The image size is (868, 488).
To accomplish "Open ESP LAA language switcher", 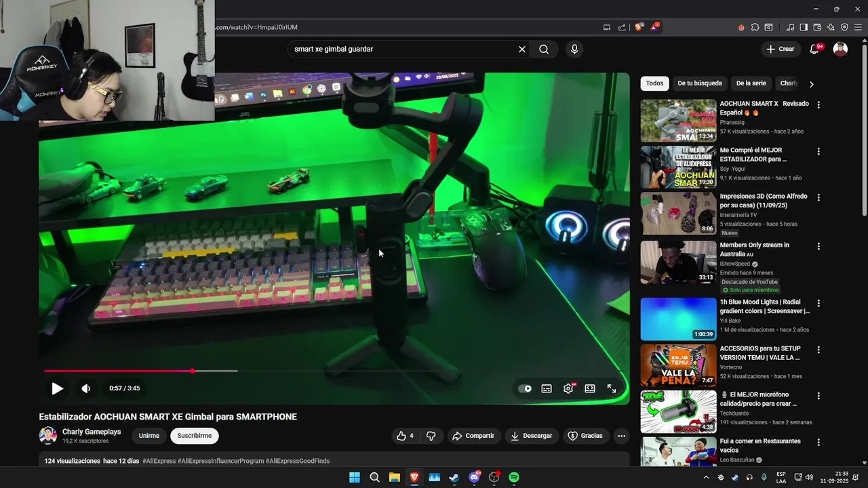I will [781, 477].
